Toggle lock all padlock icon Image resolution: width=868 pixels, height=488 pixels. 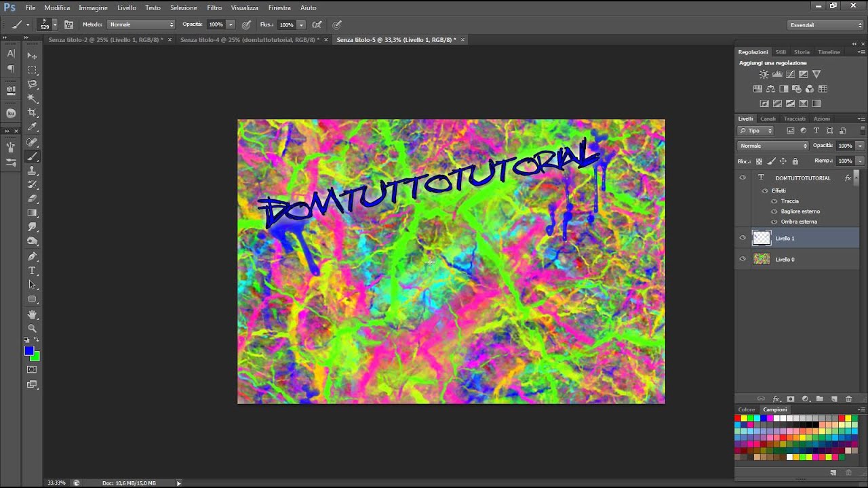795,161
